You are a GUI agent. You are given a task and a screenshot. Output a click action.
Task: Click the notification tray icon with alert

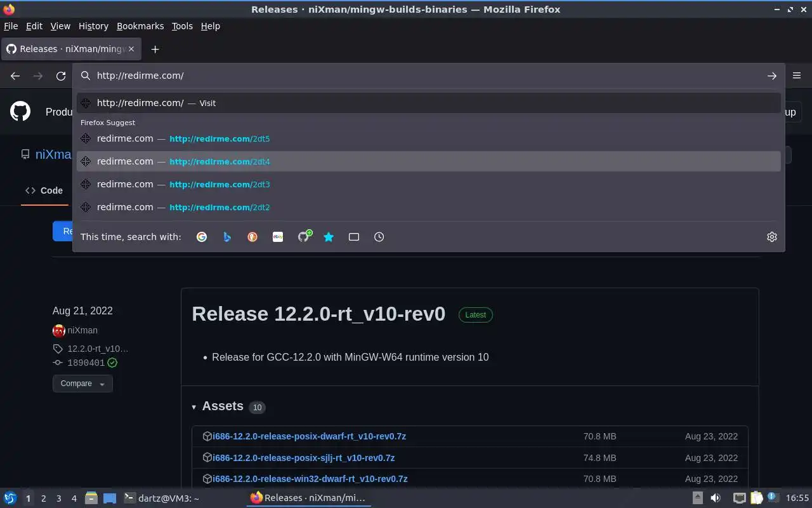tap(773, 497)
